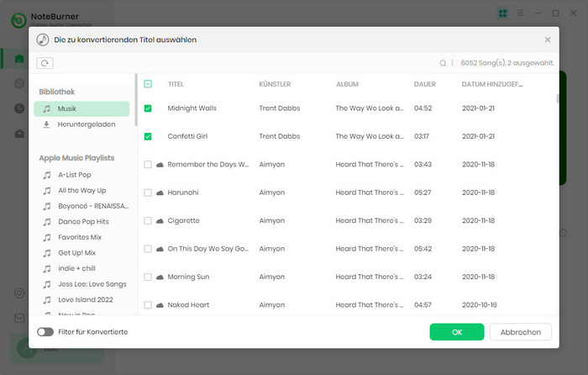Click the NoteBurner logo icon

click(18, 20)
